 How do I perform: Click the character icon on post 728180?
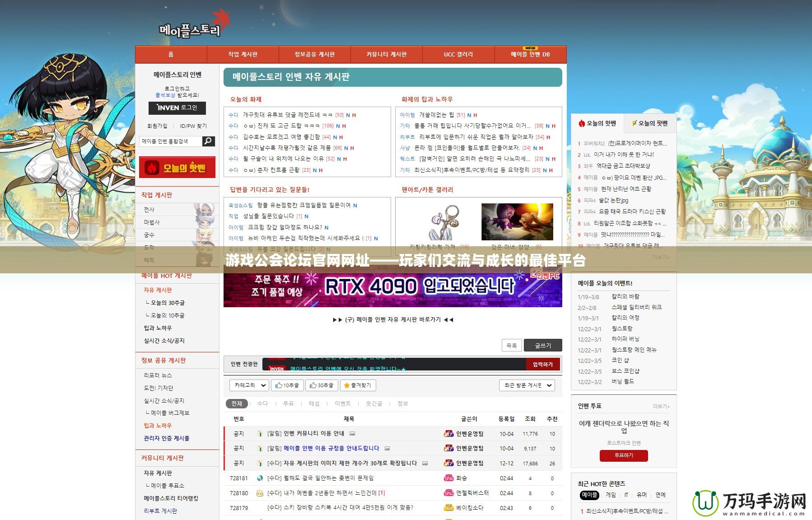click(x=260, y=493)
